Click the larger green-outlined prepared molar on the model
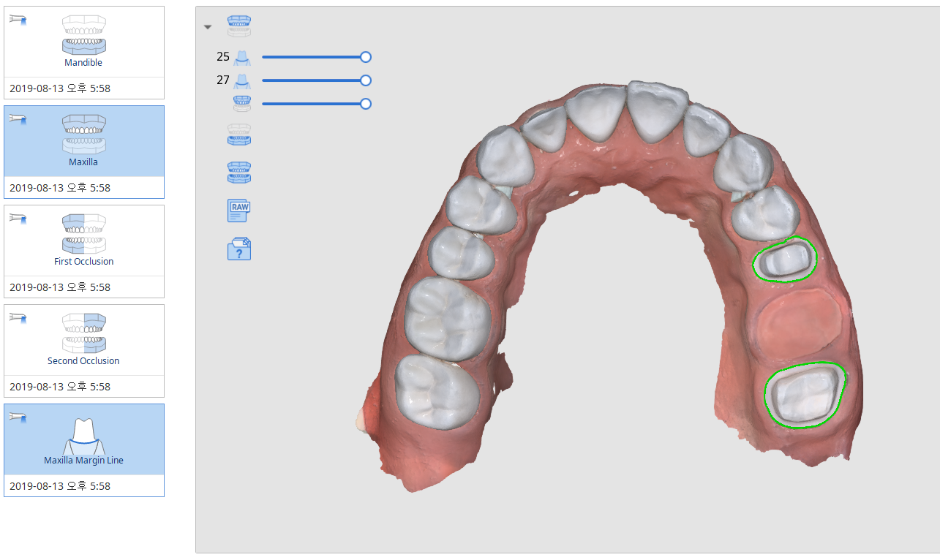 (x=805, y=395)
